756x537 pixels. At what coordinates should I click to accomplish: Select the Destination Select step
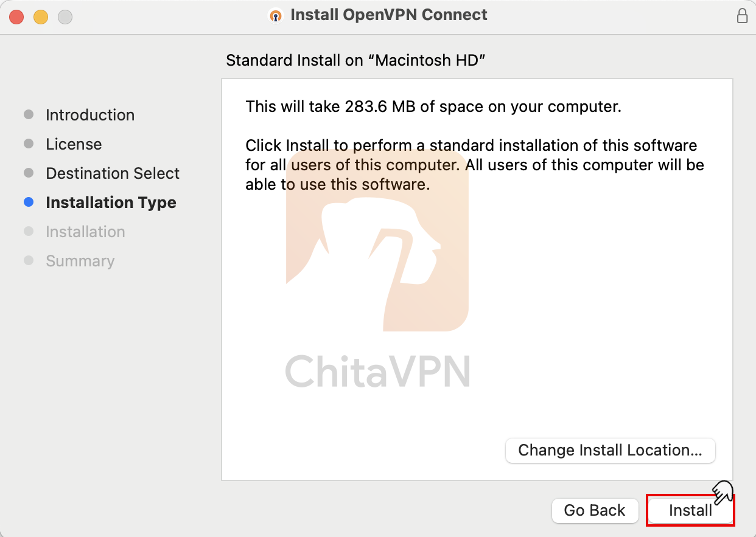113,173
